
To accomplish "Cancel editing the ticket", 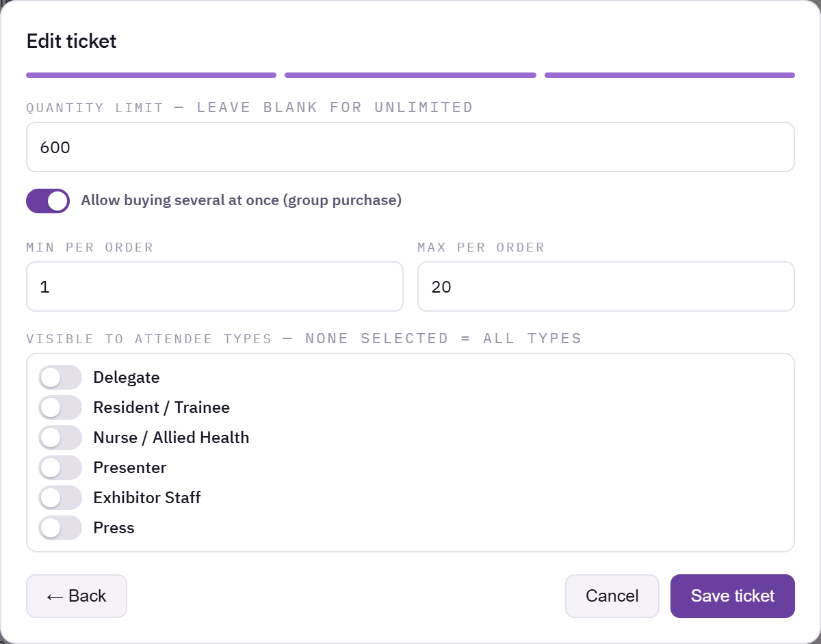I will point(612,596).
